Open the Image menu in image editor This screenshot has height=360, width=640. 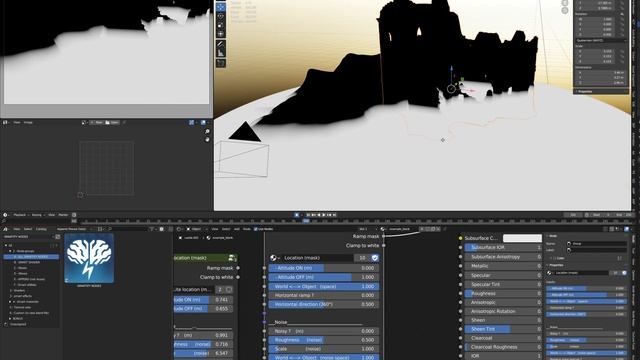pos(28,122)
